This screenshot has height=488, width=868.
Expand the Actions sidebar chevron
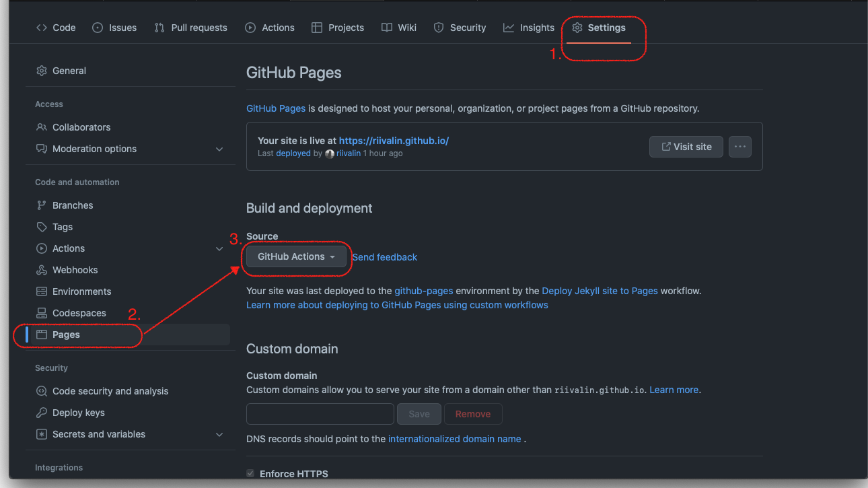tap(219, 248)
